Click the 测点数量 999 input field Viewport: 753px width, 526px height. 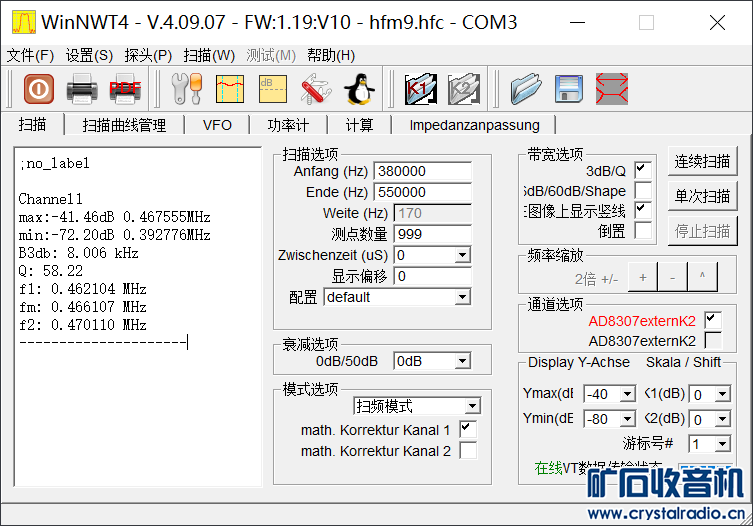click(433, 234)
